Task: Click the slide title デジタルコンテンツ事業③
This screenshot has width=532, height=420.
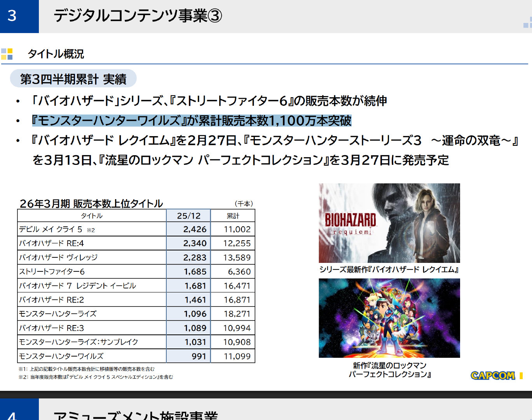Action: tap(138, 16)
